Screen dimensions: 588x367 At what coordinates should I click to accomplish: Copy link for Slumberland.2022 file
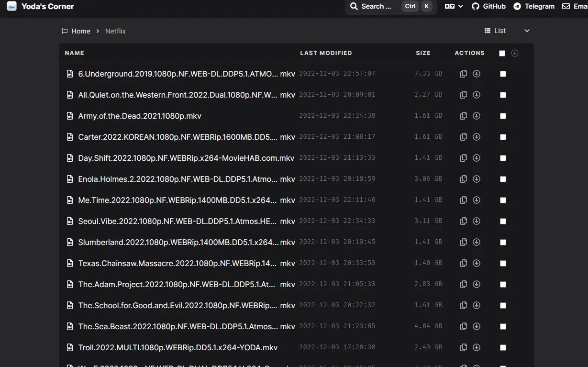(x=463, y=242)
